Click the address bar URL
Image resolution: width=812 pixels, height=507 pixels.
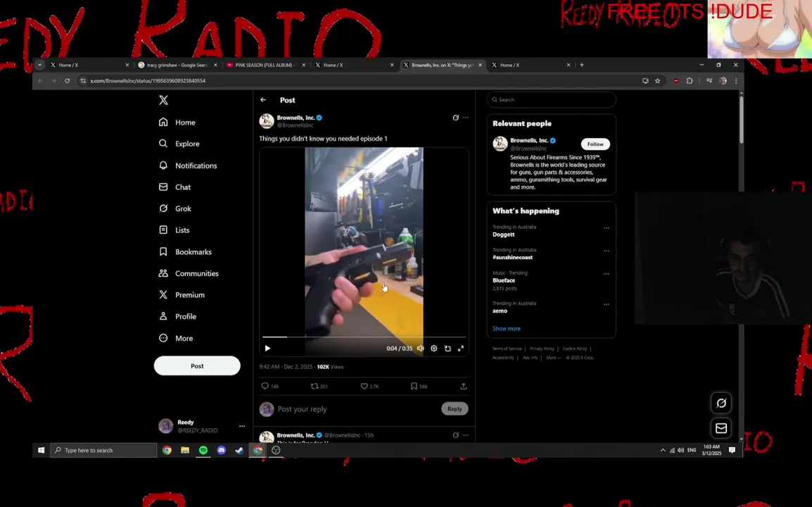tap(148, 81)
